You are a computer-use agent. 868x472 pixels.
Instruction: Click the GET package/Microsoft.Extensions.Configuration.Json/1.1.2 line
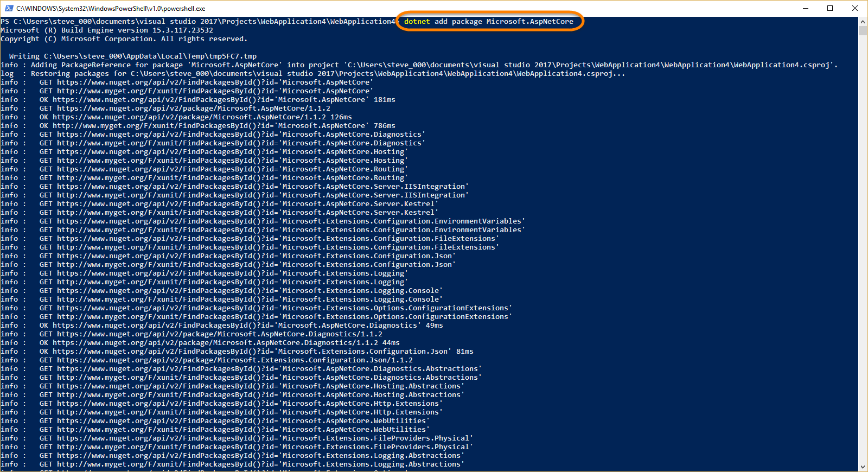(x=207, y=360)
